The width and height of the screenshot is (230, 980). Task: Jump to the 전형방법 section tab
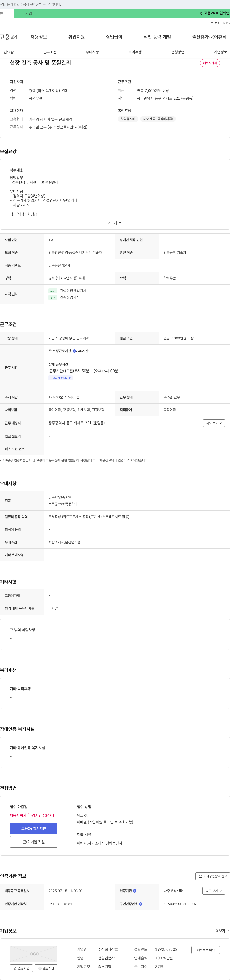[x=178, y=52]
